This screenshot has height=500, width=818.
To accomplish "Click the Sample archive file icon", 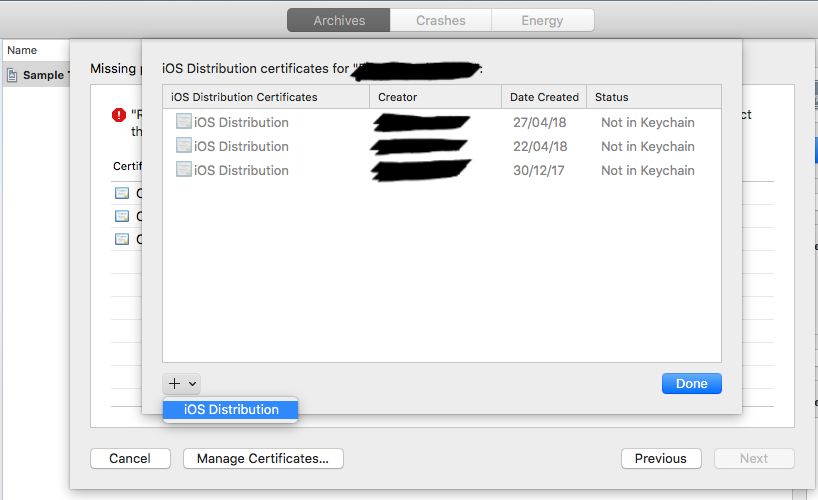I will click(12, 76).
